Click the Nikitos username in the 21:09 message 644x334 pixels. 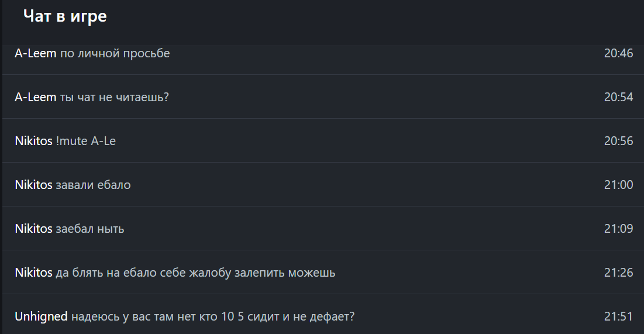point(33,229)
